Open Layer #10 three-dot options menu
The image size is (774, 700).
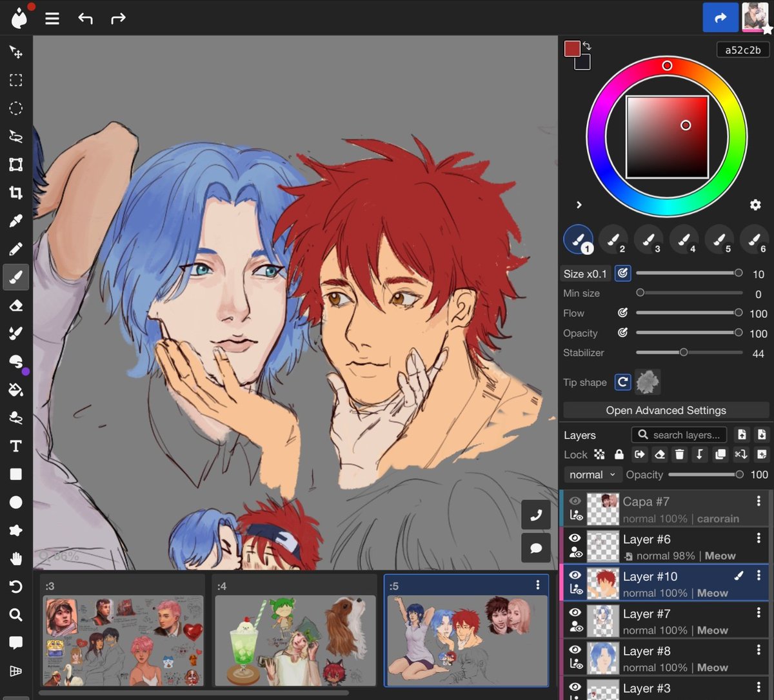click(x=759, y=575)
